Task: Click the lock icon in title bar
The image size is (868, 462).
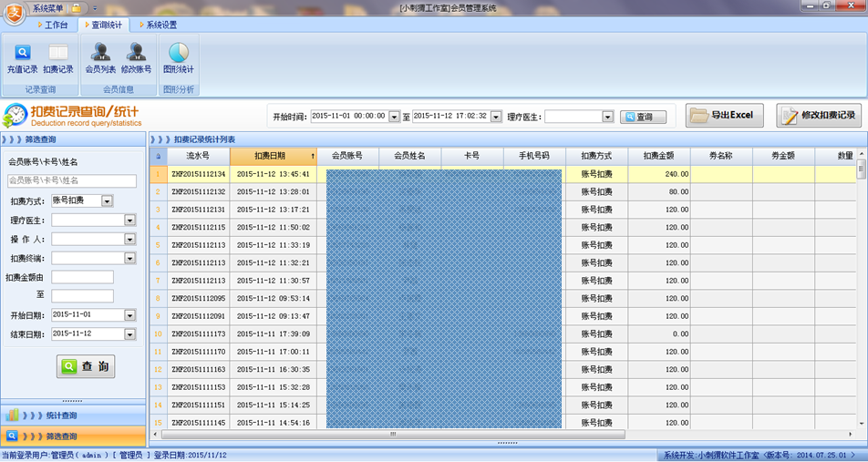Action: tap(77, 8)
